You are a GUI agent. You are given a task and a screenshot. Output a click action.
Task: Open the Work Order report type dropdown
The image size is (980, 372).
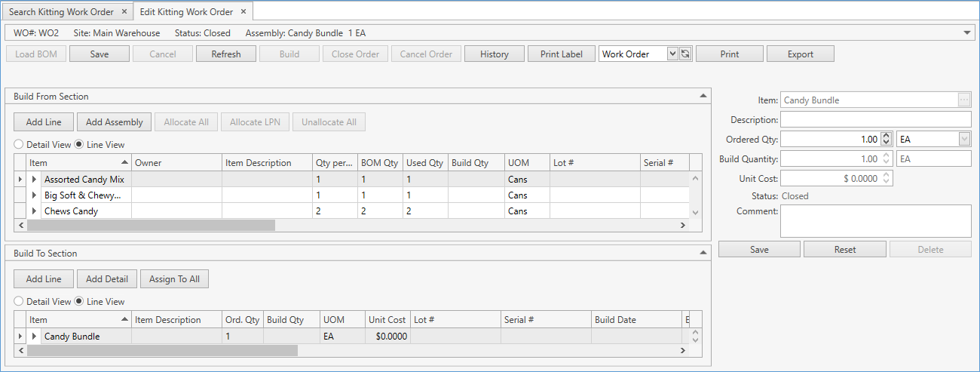672,54
